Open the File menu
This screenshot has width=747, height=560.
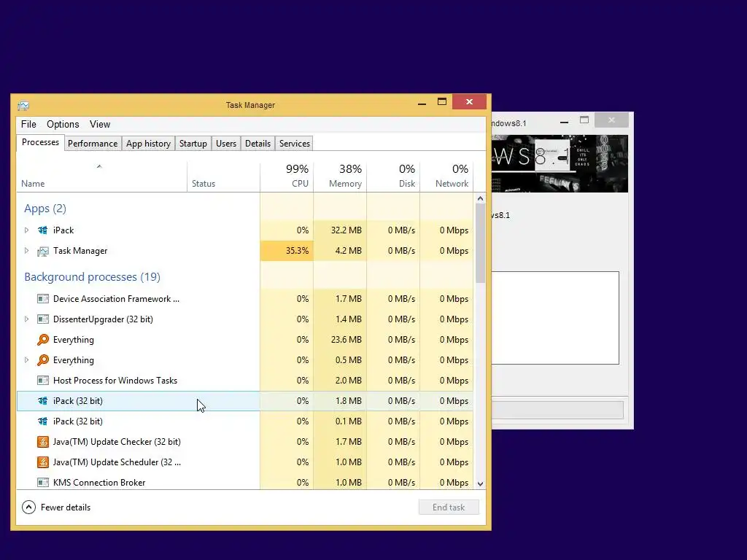click(28, 124)
